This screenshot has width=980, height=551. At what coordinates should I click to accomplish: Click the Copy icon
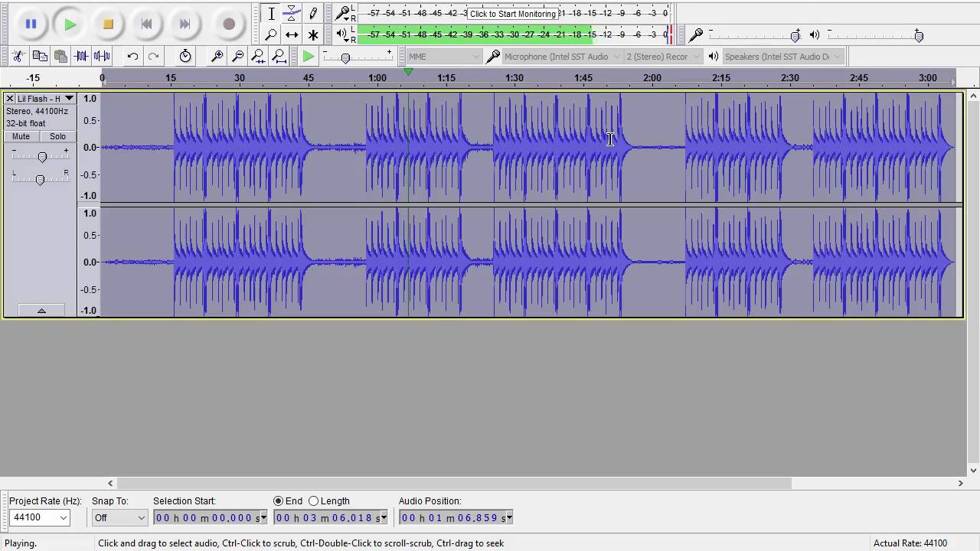coord(40,56)
